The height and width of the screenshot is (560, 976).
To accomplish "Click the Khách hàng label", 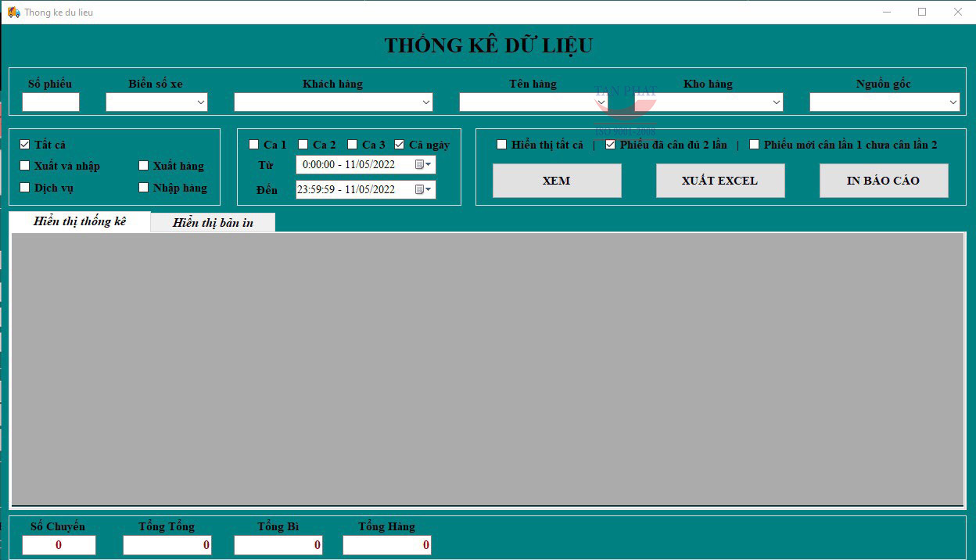I will click(332, 84).
